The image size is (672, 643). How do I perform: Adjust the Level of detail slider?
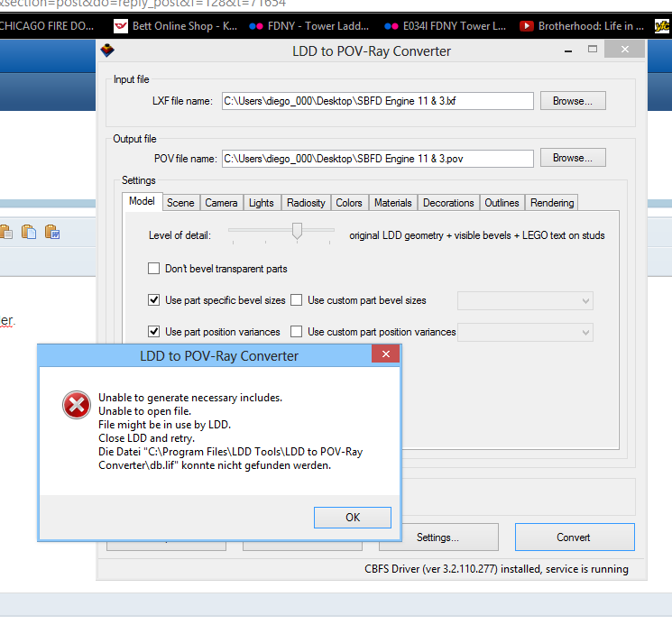(297, 233)
